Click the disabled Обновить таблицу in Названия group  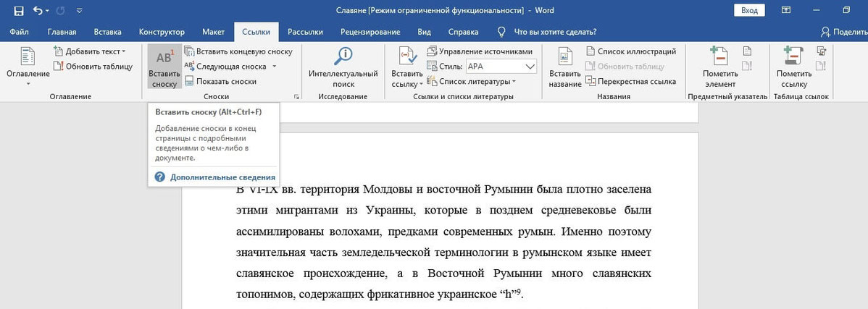(625, 67)
